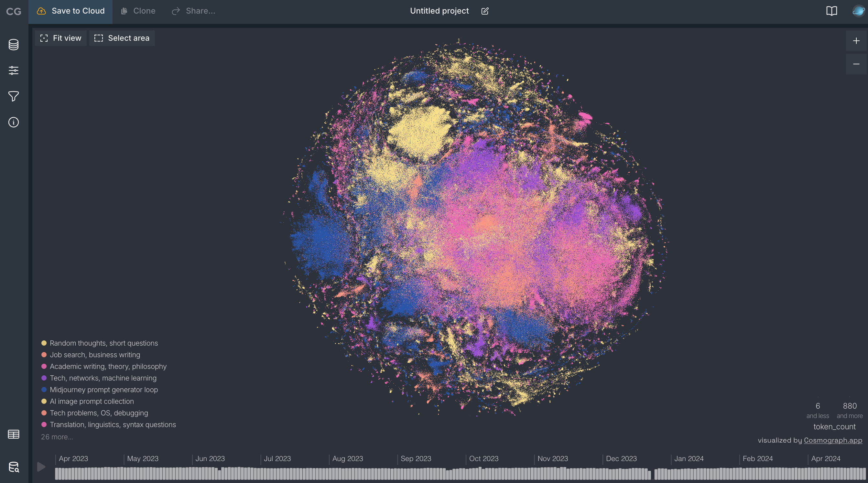Open the appearance settings sliders icon
The height and width of the screenshot is (483, 868).
pyautogui.click(x=14, y=70)
